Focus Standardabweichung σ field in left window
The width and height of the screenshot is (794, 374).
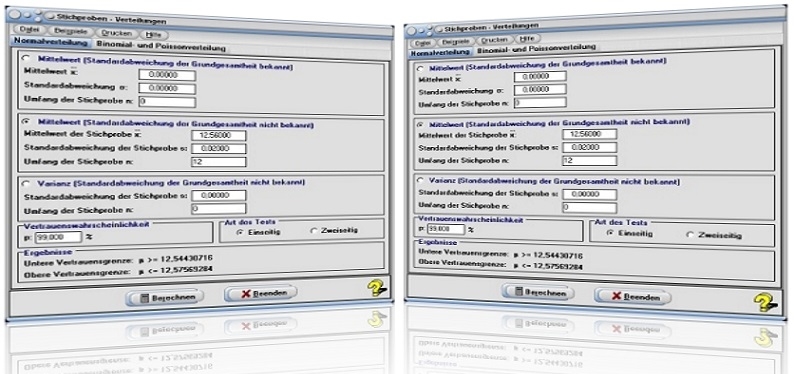(167, 89)
